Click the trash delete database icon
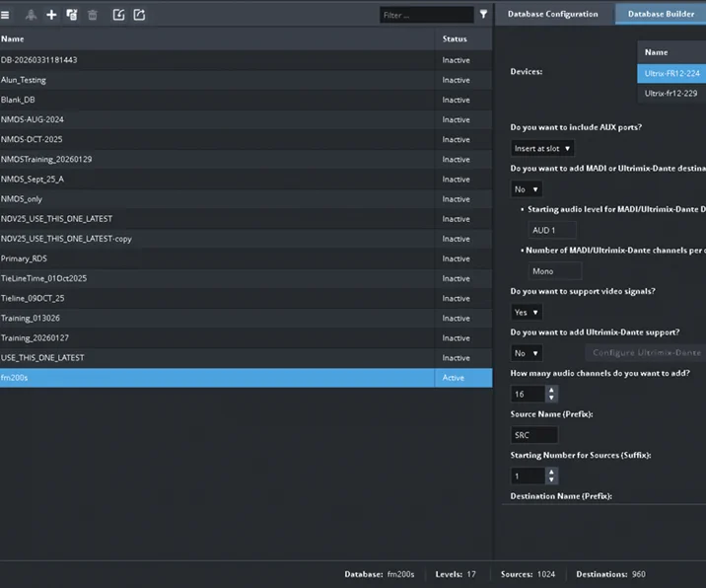 click(93, 15)
